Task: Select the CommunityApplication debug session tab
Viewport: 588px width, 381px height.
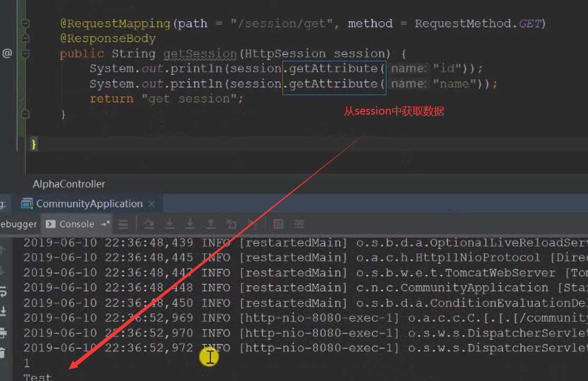Action: coord(89,203)
